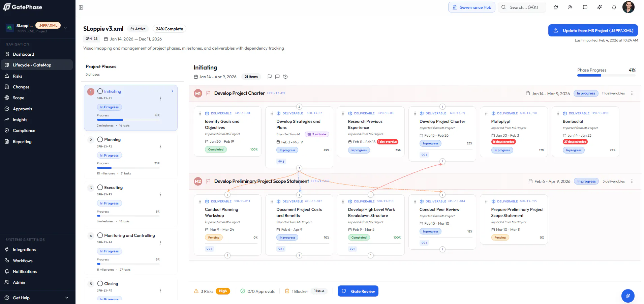Open the user profile avatar
This screenshot has height=304, width=644.
pos(628,7)
